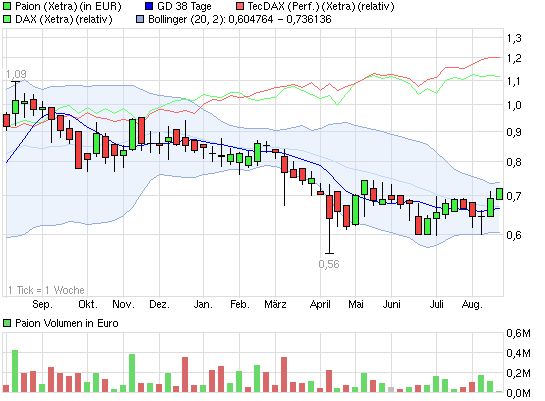Image resolution: width=545 pixels, height=401 pixels.
Task: Click the '1,2' price axis value
Action: click(514, 58)
